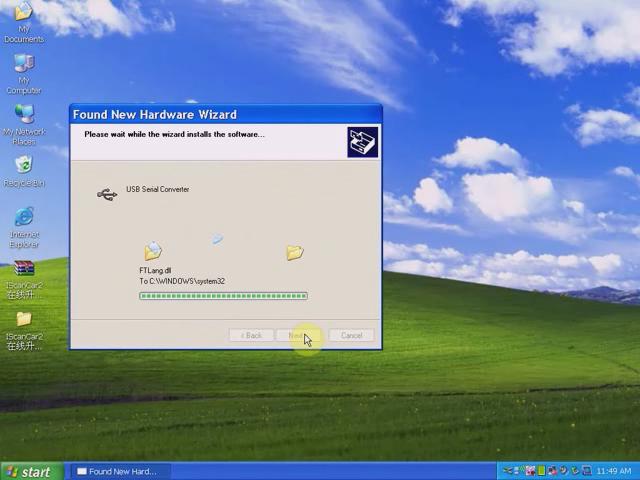
Task: Click the 'To C:\WINDOWS\system32' destination text
Action: click(182, 281)
